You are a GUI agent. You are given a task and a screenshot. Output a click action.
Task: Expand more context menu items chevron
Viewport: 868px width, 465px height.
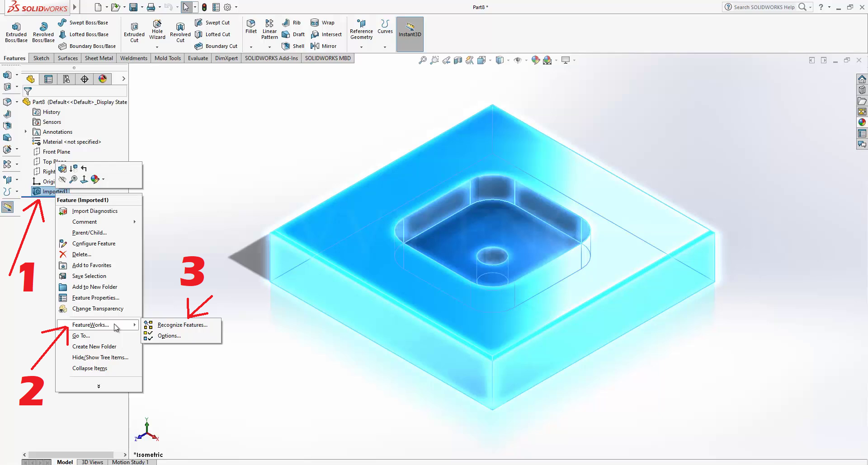point(99,386)
